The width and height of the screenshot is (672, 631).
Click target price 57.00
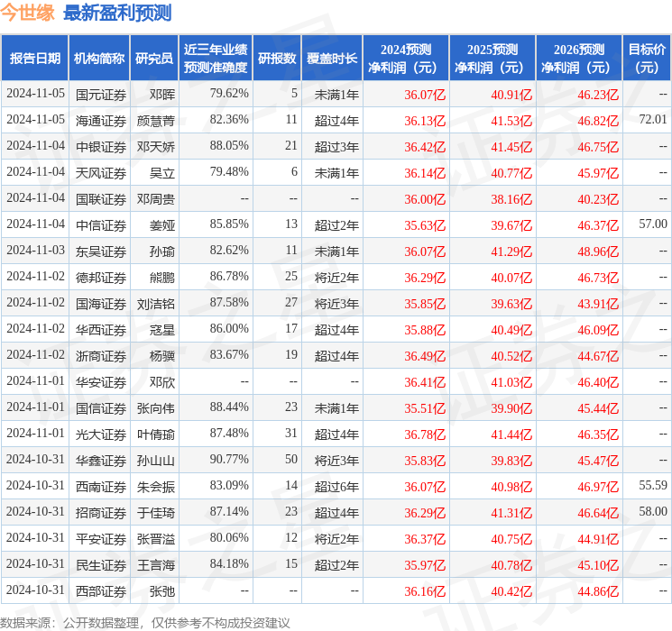coord(653,224)
